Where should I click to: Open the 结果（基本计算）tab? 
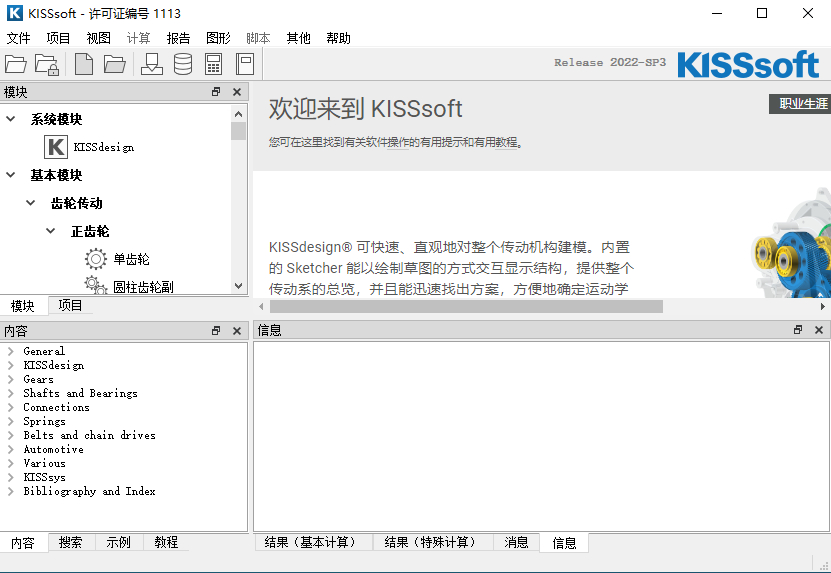pyautogui.click(x=313, y=542)
